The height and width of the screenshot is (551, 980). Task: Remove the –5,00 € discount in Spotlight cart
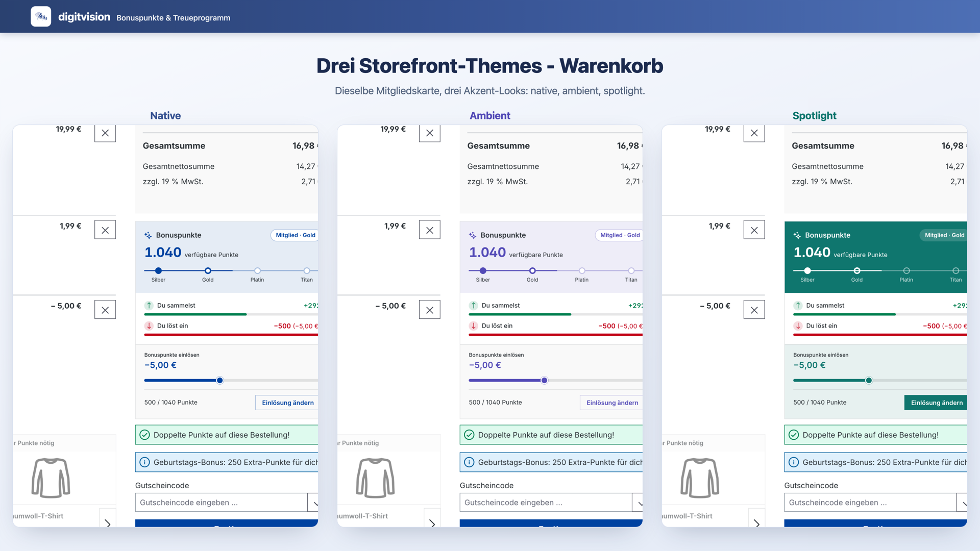(754, 310)
